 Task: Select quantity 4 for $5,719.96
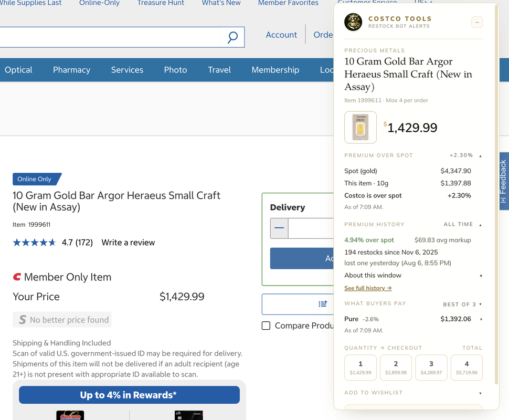point(466,367)
